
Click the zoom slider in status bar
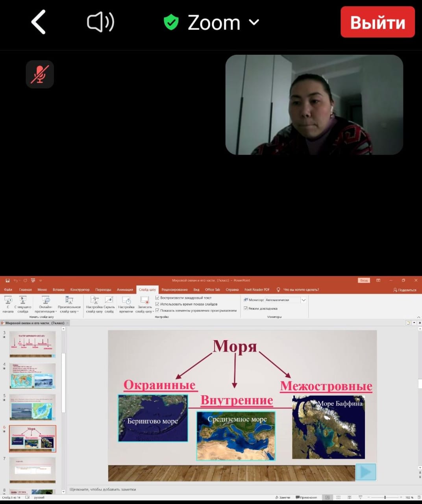385,497
